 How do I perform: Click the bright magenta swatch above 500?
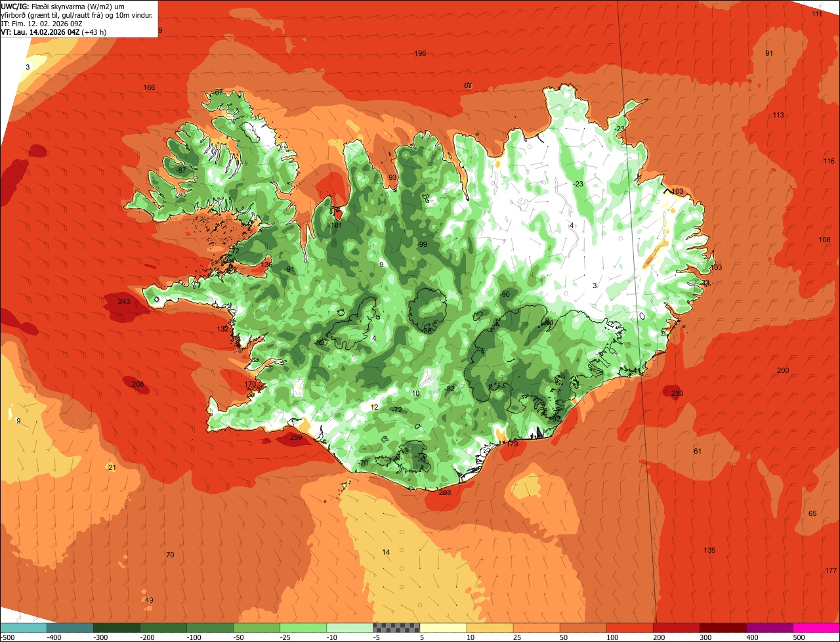tap(816, 627)
